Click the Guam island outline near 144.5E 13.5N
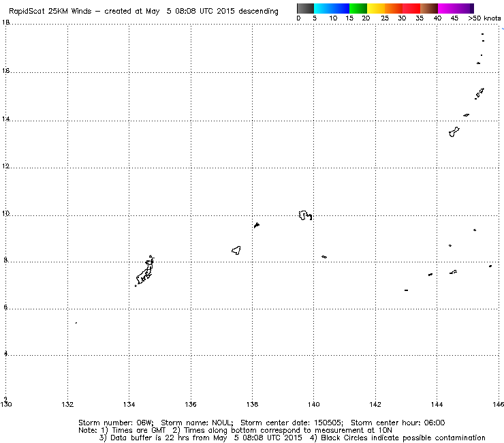Image resolution: width=504 pixels, height=443 pixels. click(454, 132)
